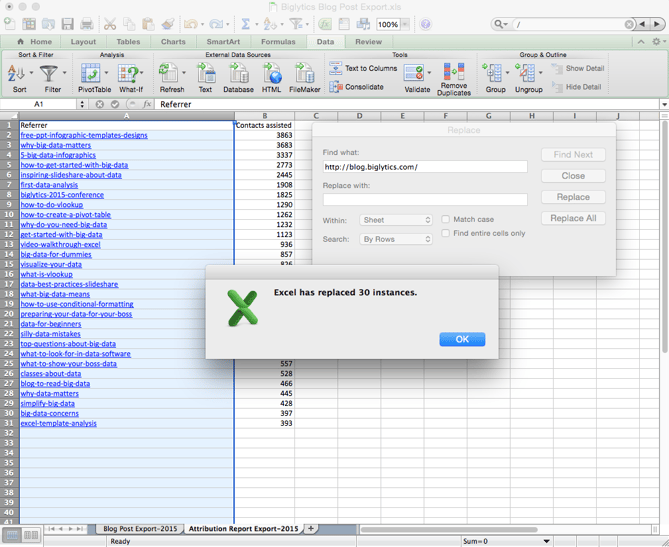The image size is (669, 547).
Task: Select the Text to Columns tool
Action: pyautogui.click(x=363, y=69)
